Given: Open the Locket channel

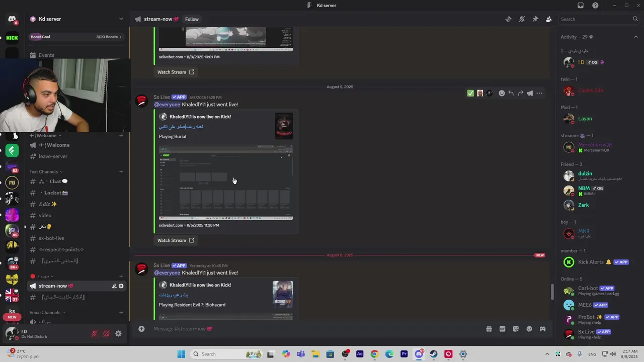Looking at the screenshot, I should 75,193.
